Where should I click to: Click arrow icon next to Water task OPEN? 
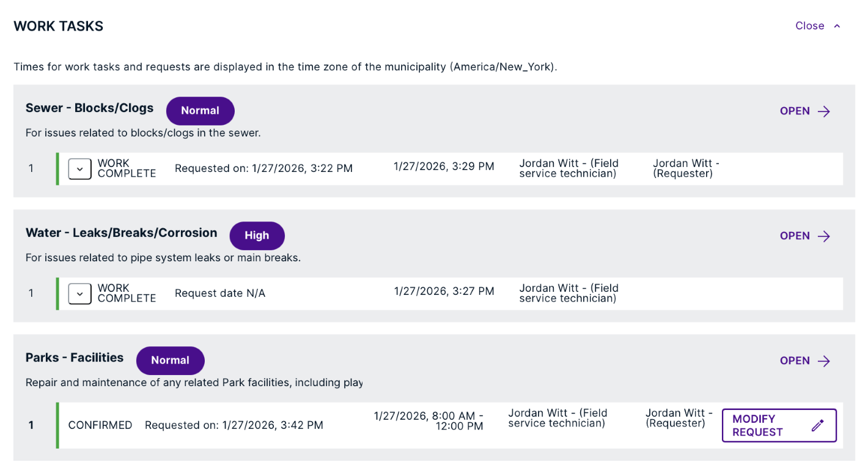[824, 236]
